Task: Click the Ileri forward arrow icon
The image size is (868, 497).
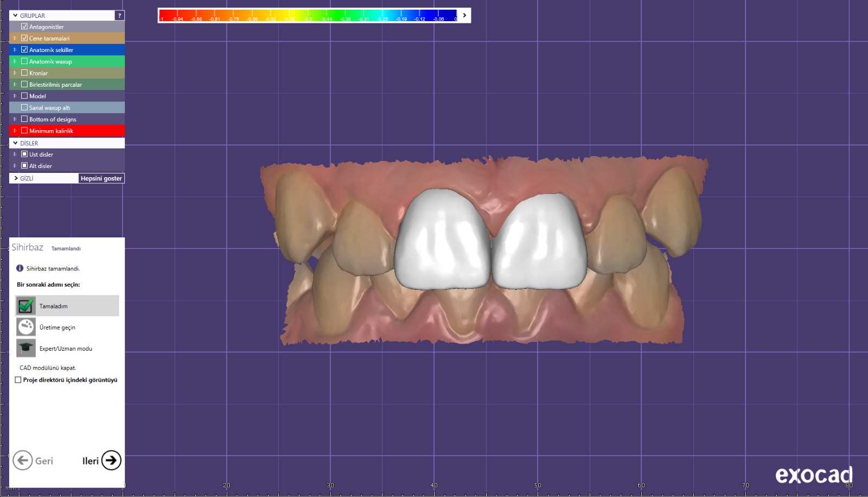Action: coord(111,461)
